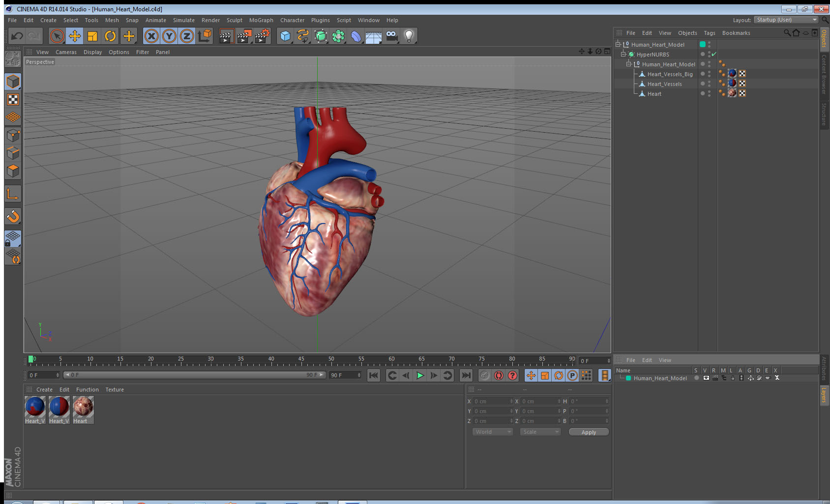Switch to Points mode
Image resolution: width=830 pixels, height=504 pixels.
pos(13,135)
